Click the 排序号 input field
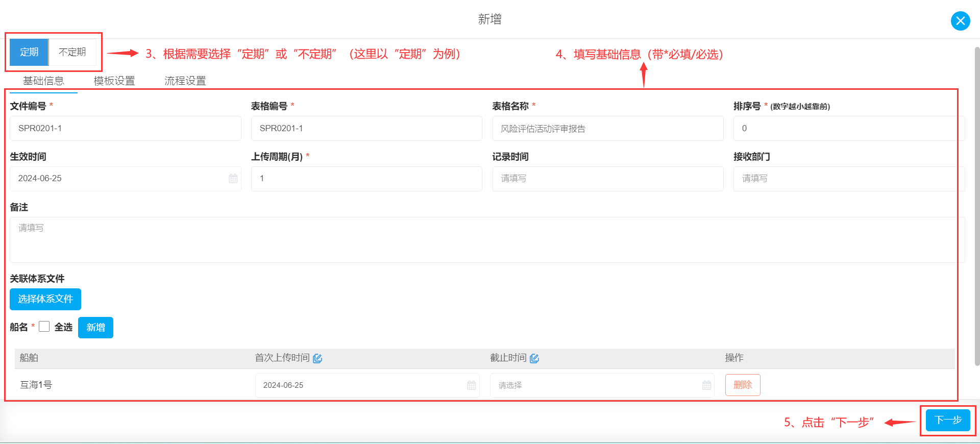Viewport: 980px width, 444px height. [x=849, y=128]
